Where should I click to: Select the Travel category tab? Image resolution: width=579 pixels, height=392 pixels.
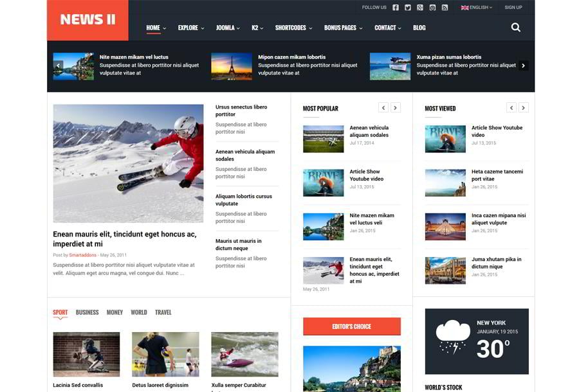[163, 312]
